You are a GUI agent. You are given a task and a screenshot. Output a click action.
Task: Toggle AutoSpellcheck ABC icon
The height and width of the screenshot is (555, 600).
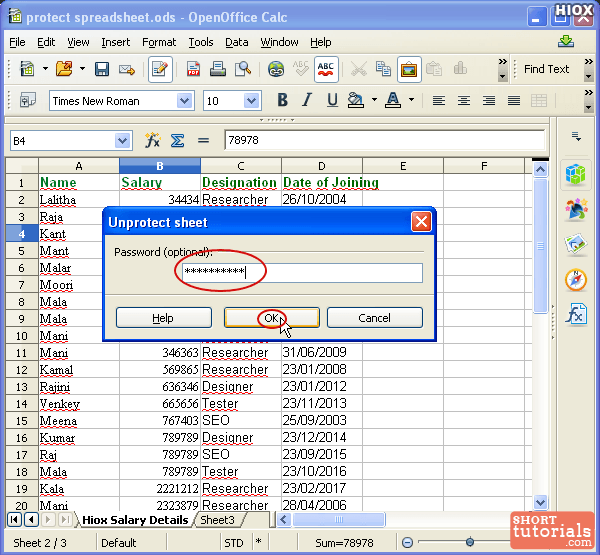pyautogui.click(x=326, y=69)
